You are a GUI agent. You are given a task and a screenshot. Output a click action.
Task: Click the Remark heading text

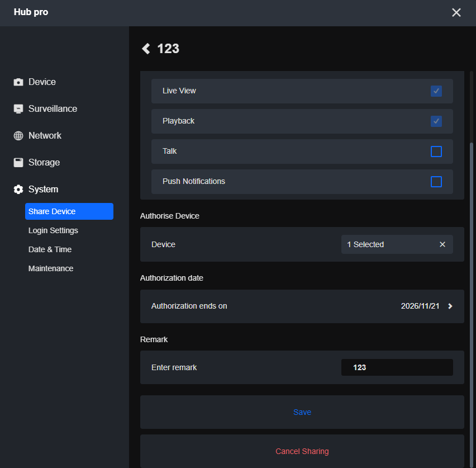154,339
